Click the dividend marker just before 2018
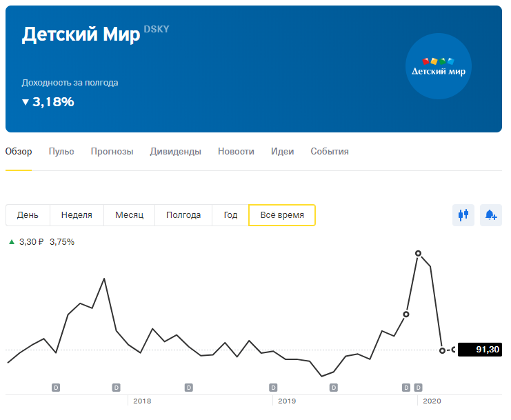This screenshot has height=420, width=511. (x=117, y=388)
